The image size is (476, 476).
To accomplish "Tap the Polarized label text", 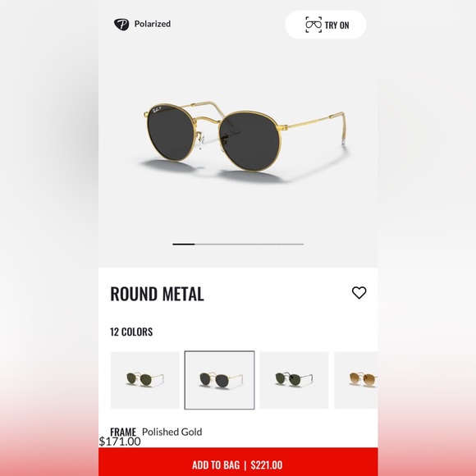I will (x=153, y=24).
